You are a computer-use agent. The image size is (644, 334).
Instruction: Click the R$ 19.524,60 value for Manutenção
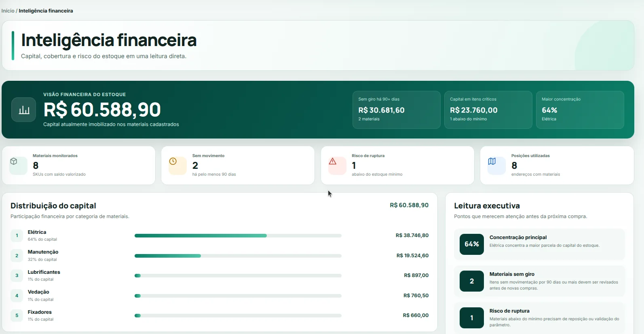click(412, 256)
